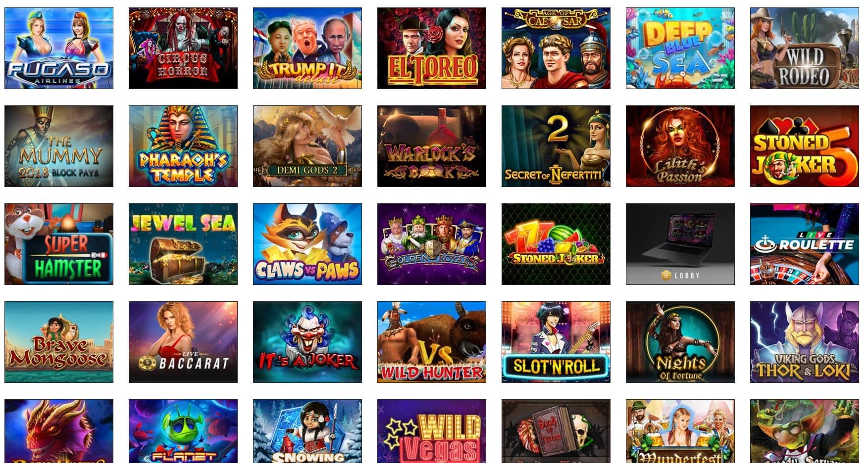Open Secret of Nefertiti 2
This screenshot has width=868, height=463.
(x=556, y=146)
